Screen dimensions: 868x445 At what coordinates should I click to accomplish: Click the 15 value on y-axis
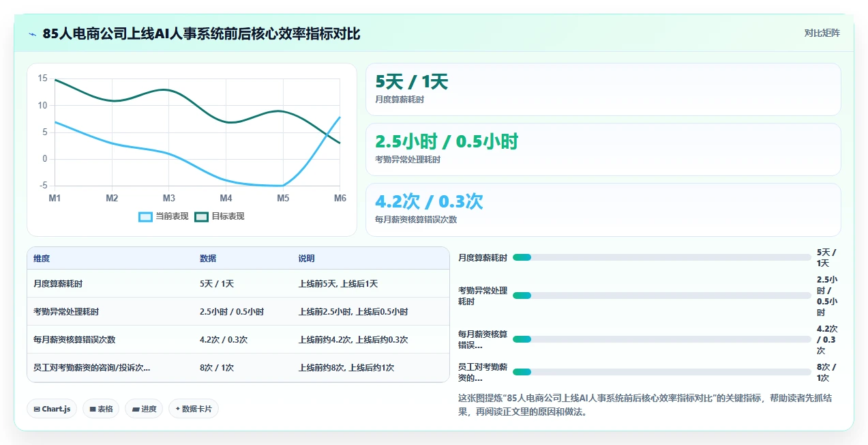coord(42,78)
